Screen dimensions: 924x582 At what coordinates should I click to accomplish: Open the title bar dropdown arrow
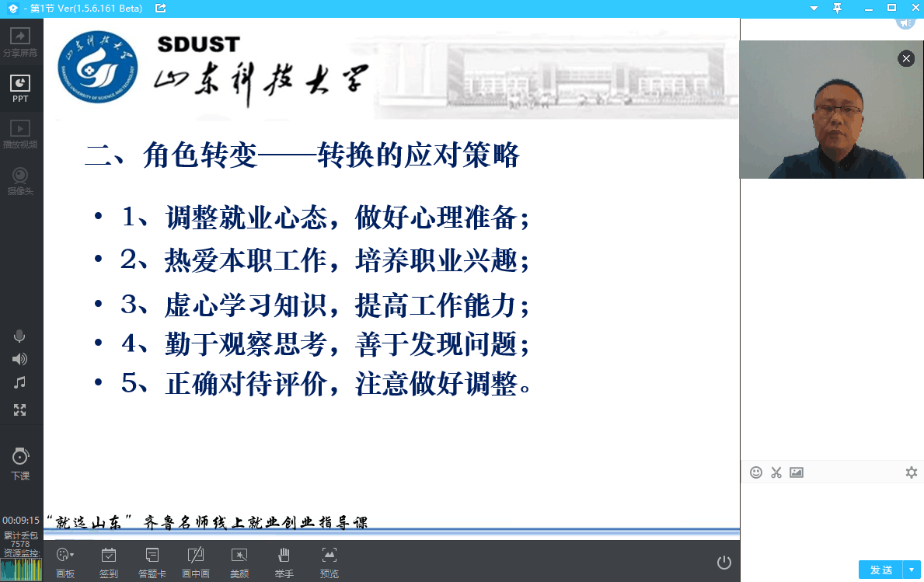pyautogui.click(x=813, y=8)
